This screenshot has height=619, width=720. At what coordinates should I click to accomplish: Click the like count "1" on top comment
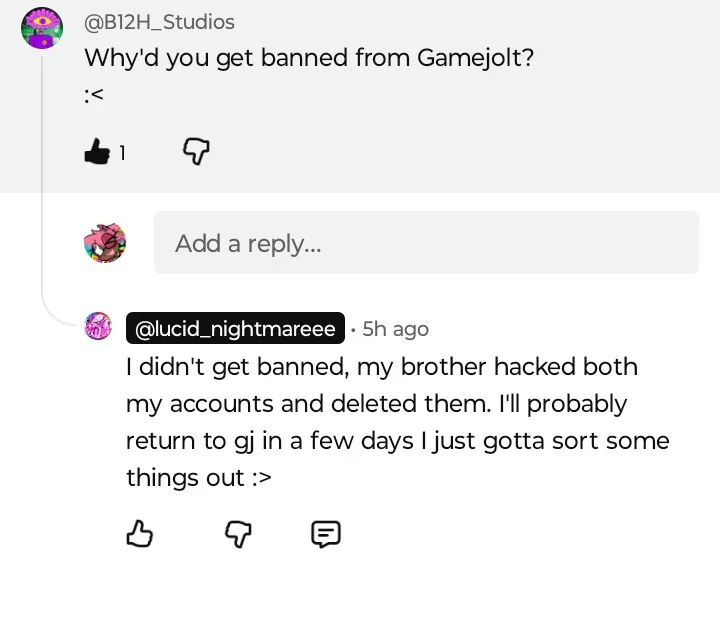click(x=122, y=153)
